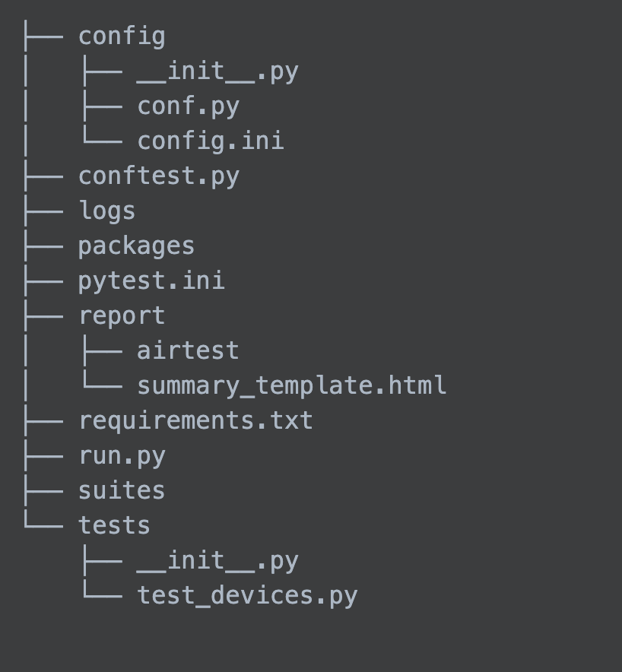Click the report folder name
622x672 pixels.
[x=122, y=316]
